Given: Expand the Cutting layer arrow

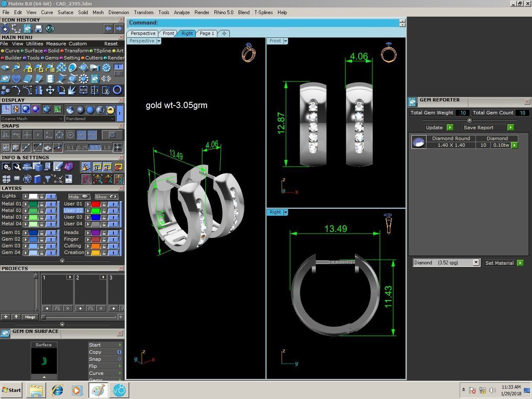Looking at the screenshot, I should (88, 246).
